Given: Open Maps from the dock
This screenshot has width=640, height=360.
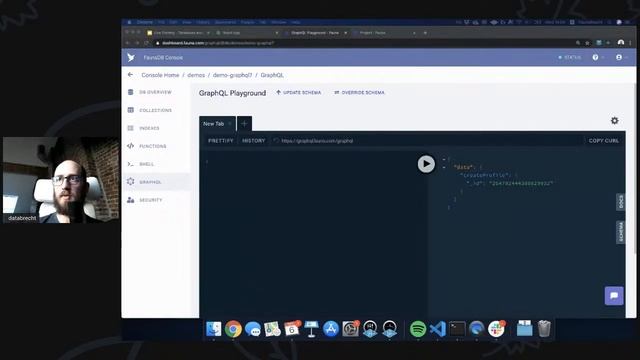Looking at the screenshot, I should coord(272,329).
